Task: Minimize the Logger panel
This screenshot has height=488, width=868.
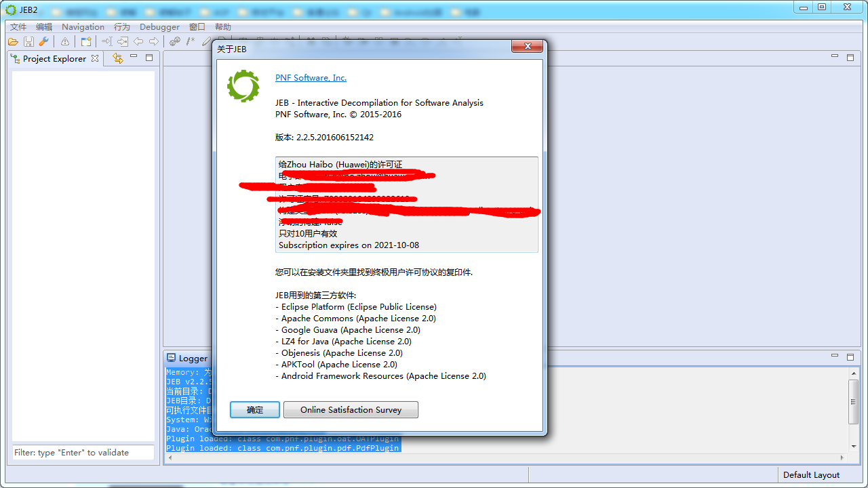Action: [835, 355]
